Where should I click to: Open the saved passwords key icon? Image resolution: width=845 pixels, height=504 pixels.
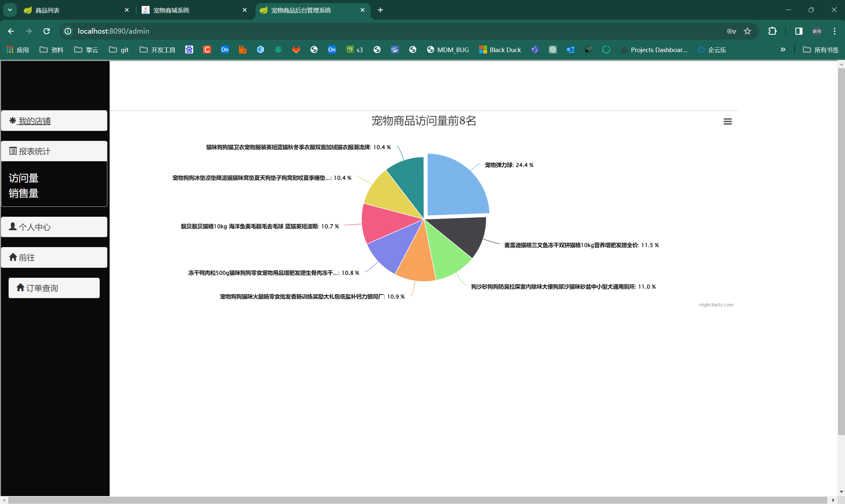click(x=731, y=31)
